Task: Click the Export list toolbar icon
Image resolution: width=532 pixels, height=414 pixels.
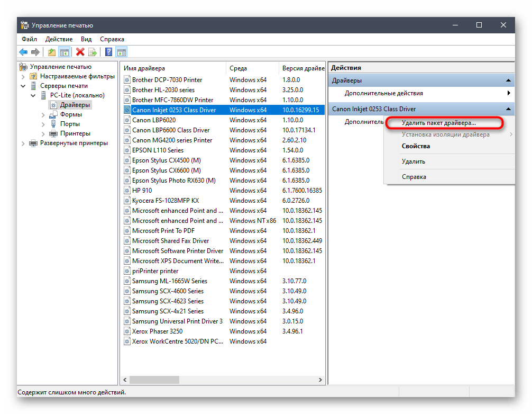Action: [x=93, y=52]
